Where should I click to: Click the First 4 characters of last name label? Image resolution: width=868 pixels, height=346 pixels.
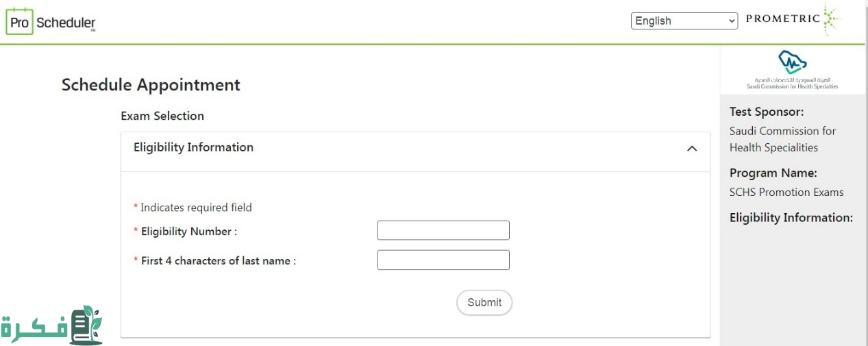218,261
